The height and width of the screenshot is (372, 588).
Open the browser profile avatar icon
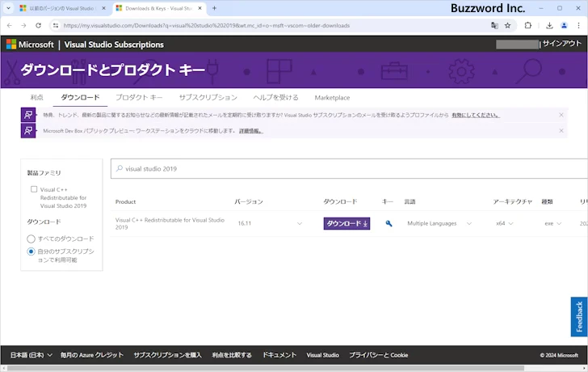click(x=564, y=26)
